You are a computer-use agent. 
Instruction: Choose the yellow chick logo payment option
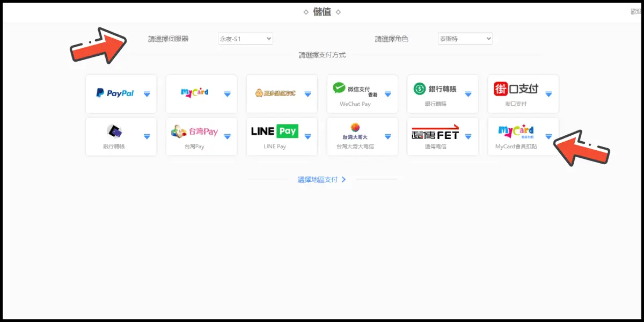click(x=275, y=93)
